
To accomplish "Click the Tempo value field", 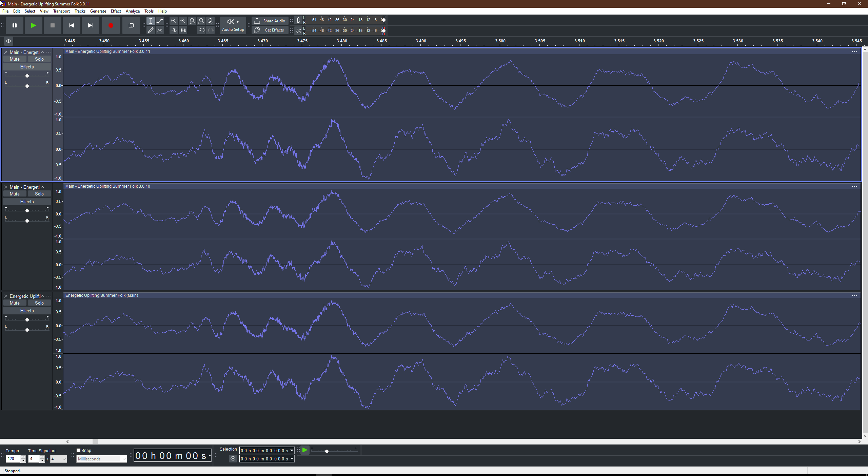I will click(x=13, y=459).
